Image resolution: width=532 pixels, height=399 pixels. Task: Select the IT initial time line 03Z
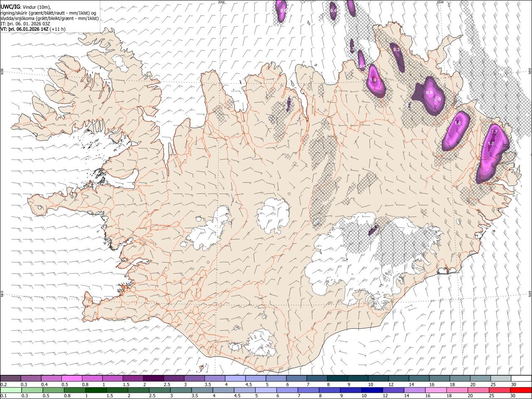25,23
